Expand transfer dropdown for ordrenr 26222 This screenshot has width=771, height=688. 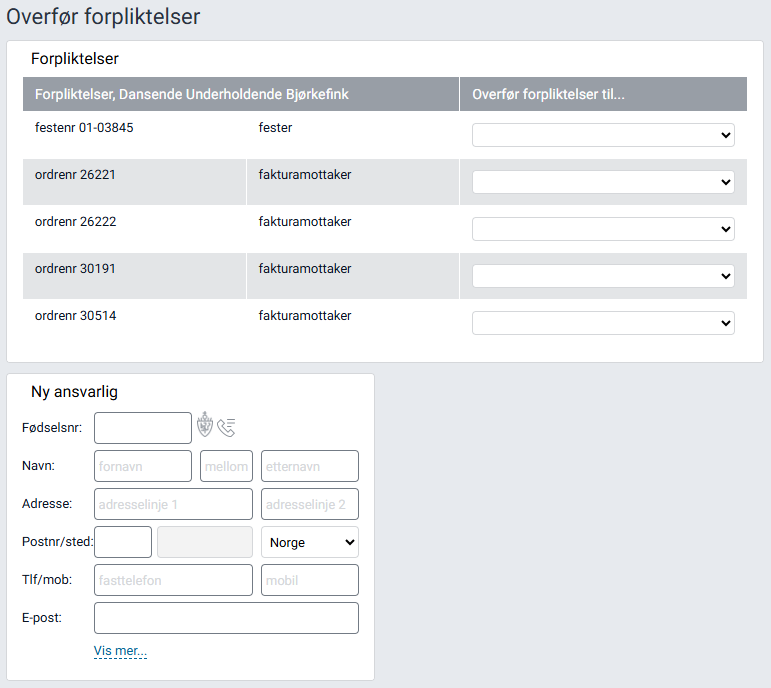pos(603,229)
